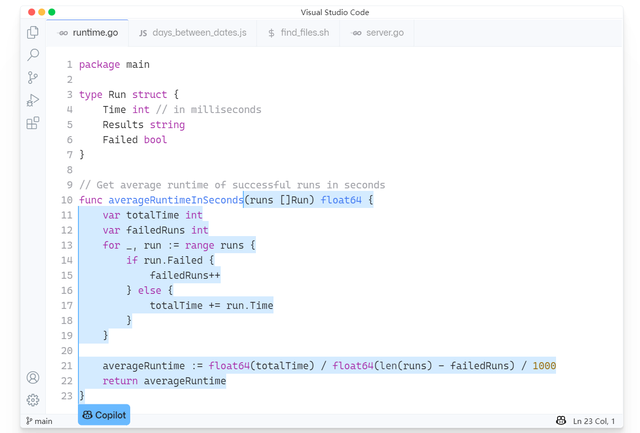This screenshot has height=433, width=640.
Task: Open the Search magnifier in activity bar
Action: click(33, 55)
